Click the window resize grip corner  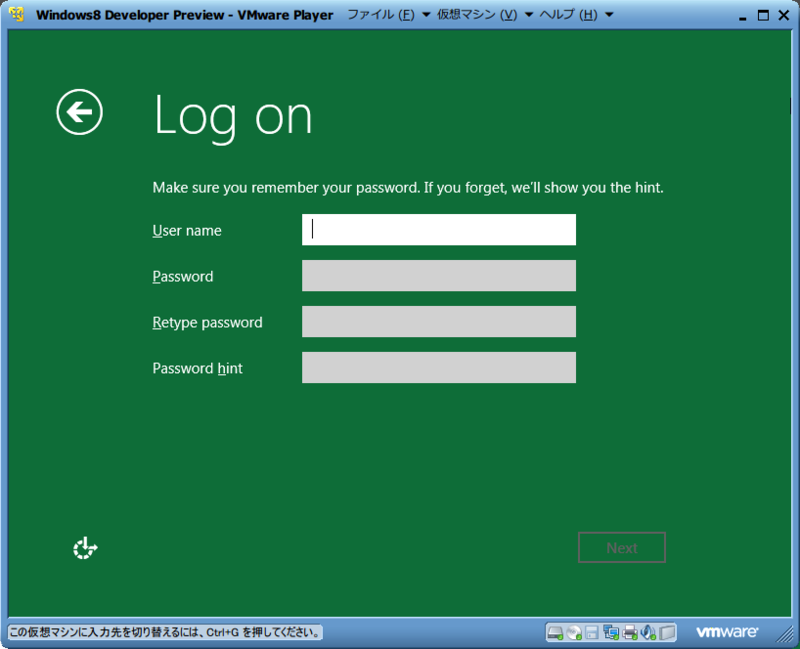point(784,634)
